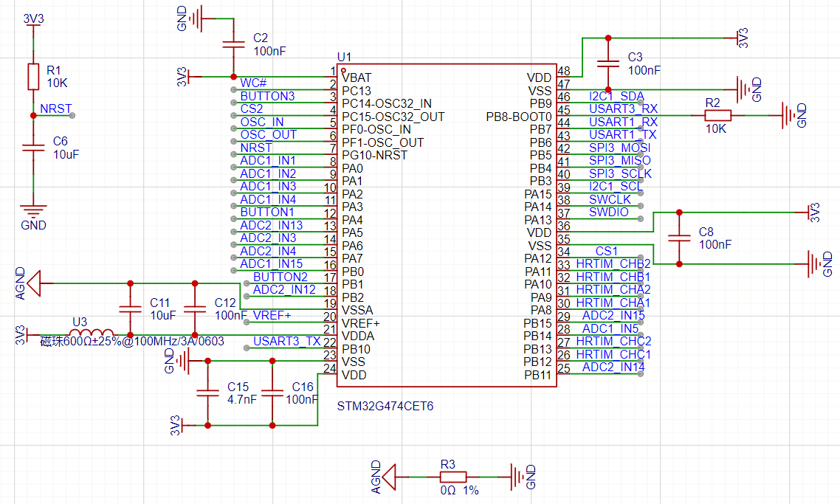Screen dimensions: 840x504
Task: Click the SWCLK net label
Action: (x=610, y=199)
